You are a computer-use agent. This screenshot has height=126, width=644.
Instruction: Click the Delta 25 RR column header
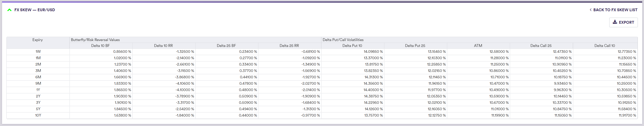click(289, 46)
